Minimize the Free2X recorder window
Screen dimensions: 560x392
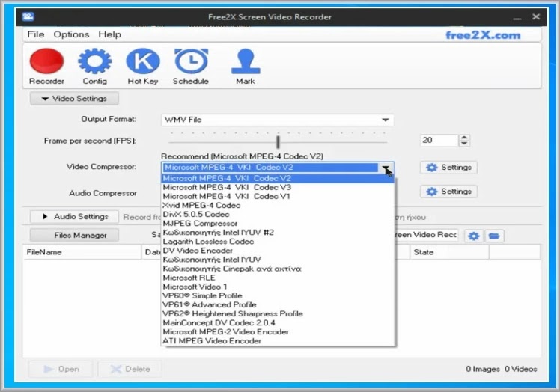[517, 17]
